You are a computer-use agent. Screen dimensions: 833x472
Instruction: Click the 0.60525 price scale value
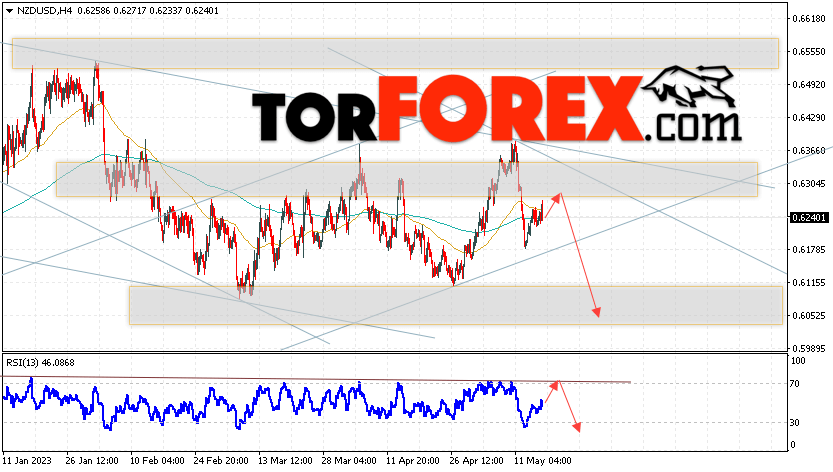pyautogui.click(x=809, y=315)
